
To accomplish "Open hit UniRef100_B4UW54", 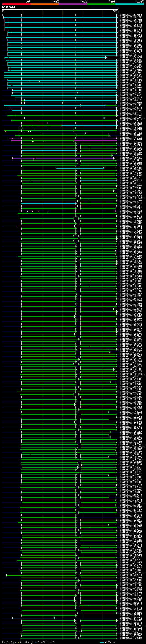I will [131, 58].
